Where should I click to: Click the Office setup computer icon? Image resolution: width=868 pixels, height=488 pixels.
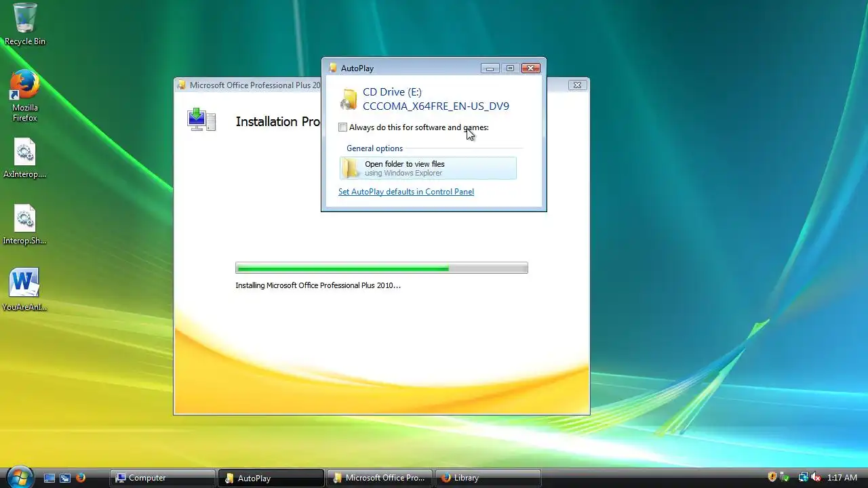pyautogui.click(x=201, y=119)
